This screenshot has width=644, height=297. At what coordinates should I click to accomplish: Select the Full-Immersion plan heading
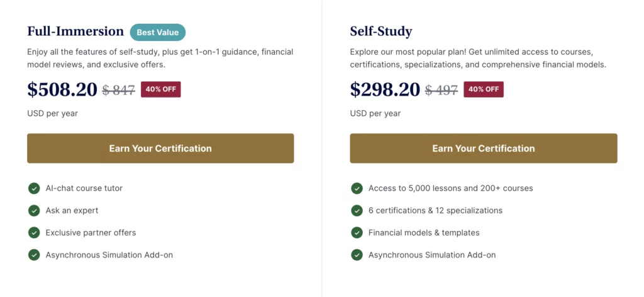point(75,31)
